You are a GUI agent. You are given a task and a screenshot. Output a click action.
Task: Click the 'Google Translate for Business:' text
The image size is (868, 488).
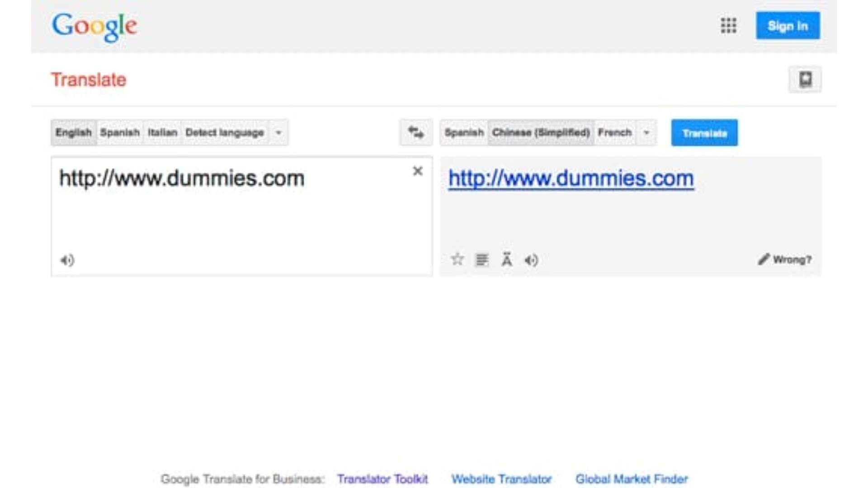pyautogui.click(x=243, y=479)
